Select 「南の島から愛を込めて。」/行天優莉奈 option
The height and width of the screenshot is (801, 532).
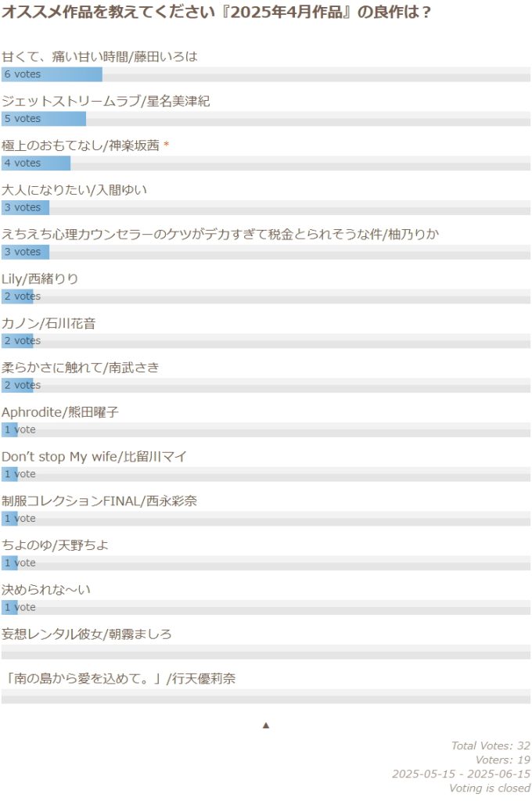pyautogui.click(x=118, y=679)
